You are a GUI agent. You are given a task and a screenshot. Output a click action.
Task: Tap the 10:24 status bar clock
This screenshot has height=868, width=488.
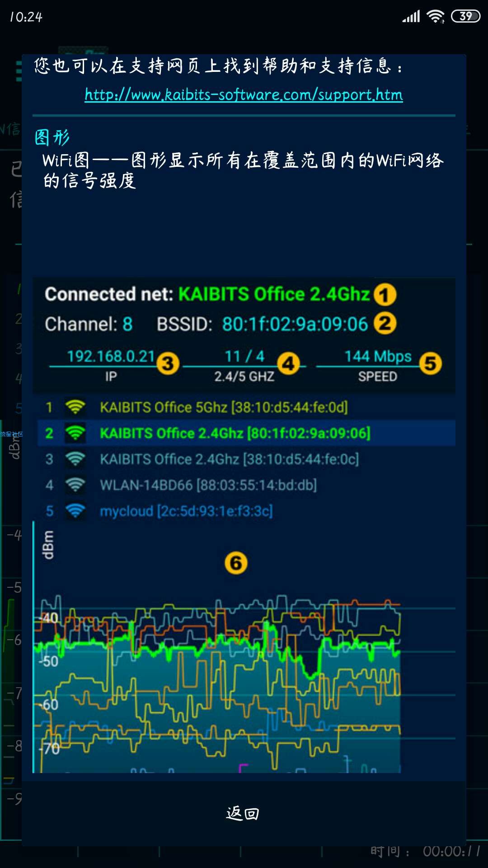[x=26, y=17]
